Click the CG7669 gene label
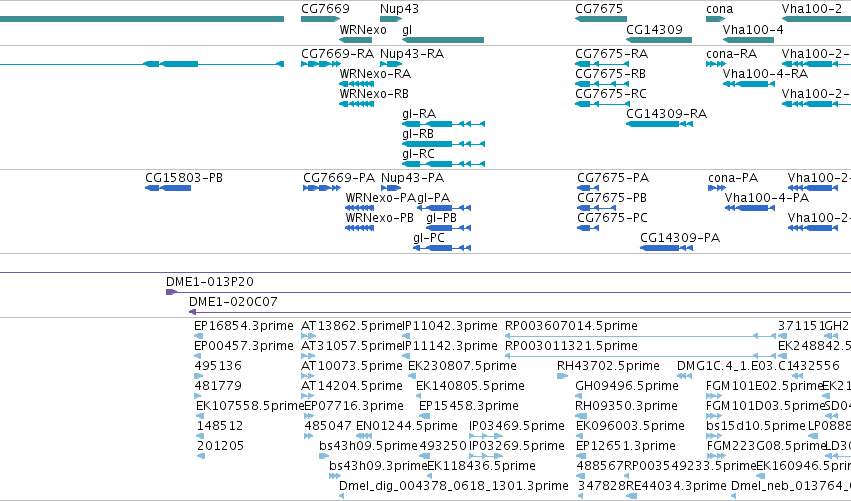The image size is (851, 501). (325, 9)
